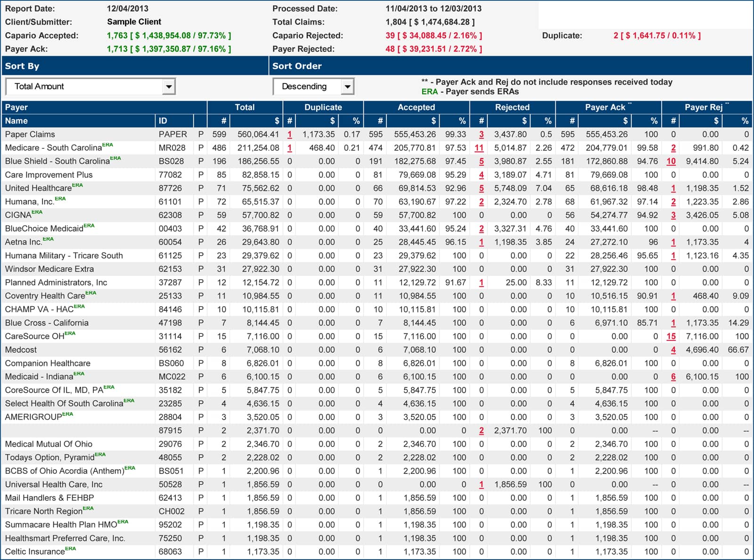This screenshot has height=560, width=754.
Task: Open Coventry Health Care payer rejected link
Action: (673, 296)
